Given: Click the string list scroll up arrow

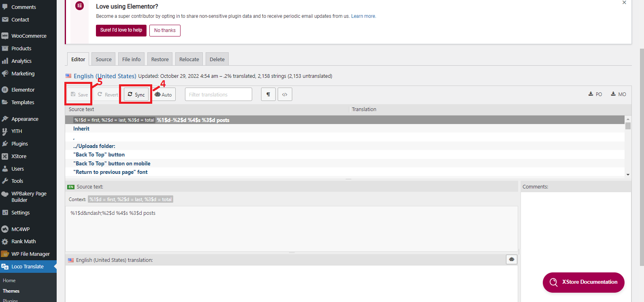Looking at the screenshot, I should tap(628, 119).
